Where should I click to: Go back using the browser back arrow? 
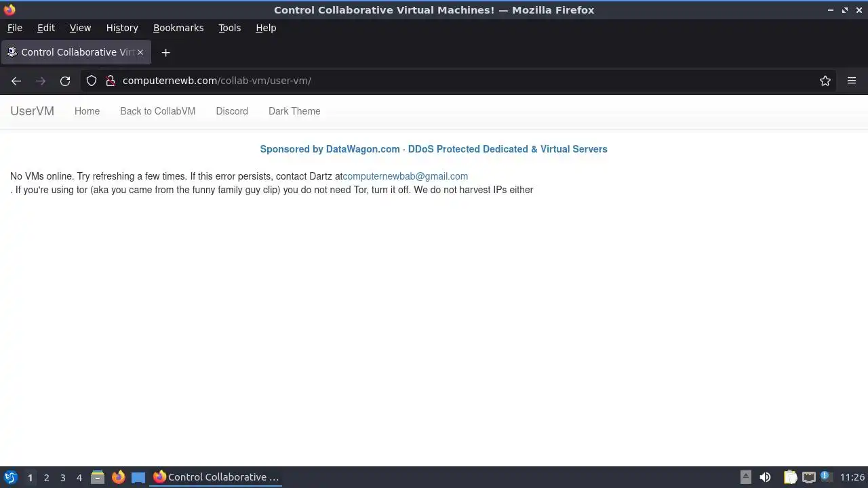coord(16,81)
